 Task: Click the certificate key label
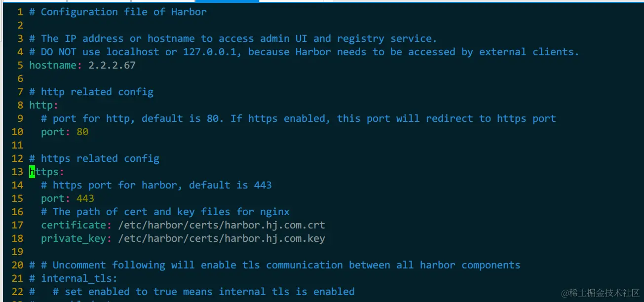tap(74, 225)
